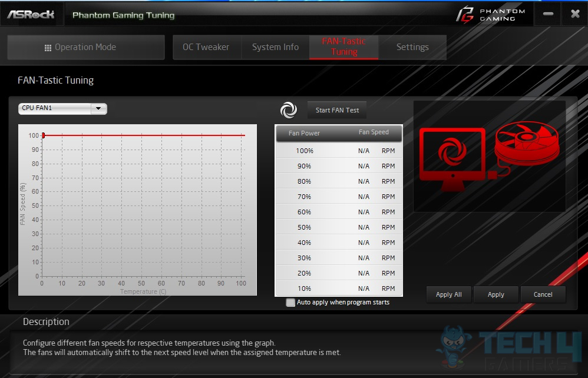The image size is (588, 378).
Task: Click the Operation Mode grid icon
Action: (x=48, y=48)
